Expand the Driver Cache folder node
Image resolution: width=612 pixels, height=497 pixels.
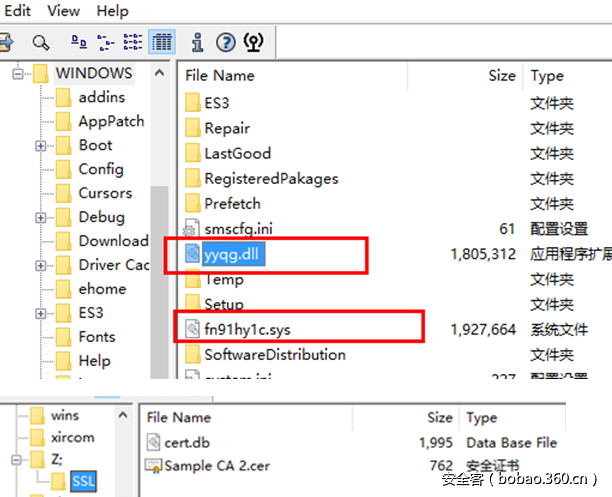click(41, 265)
